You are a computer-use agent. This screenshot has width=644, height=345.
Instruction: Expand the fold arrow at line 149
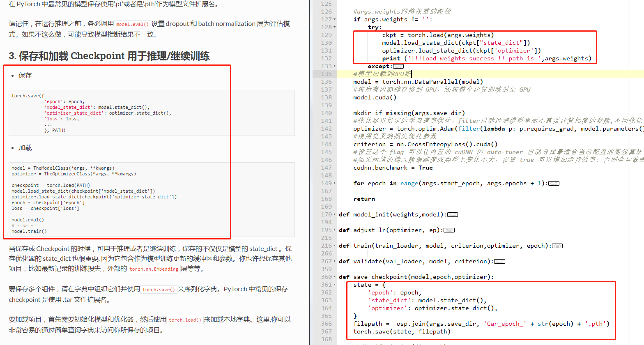(335, 183)
